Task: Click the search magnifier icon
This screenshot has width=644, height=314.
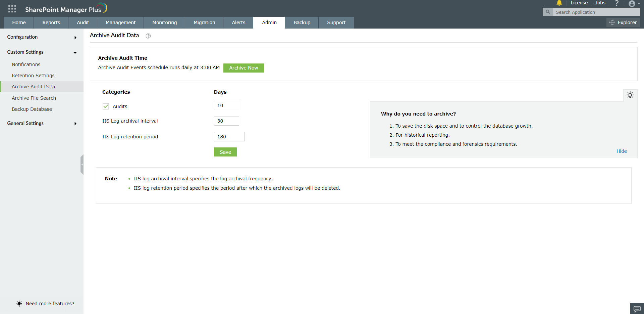Action: tap(548, 12)
